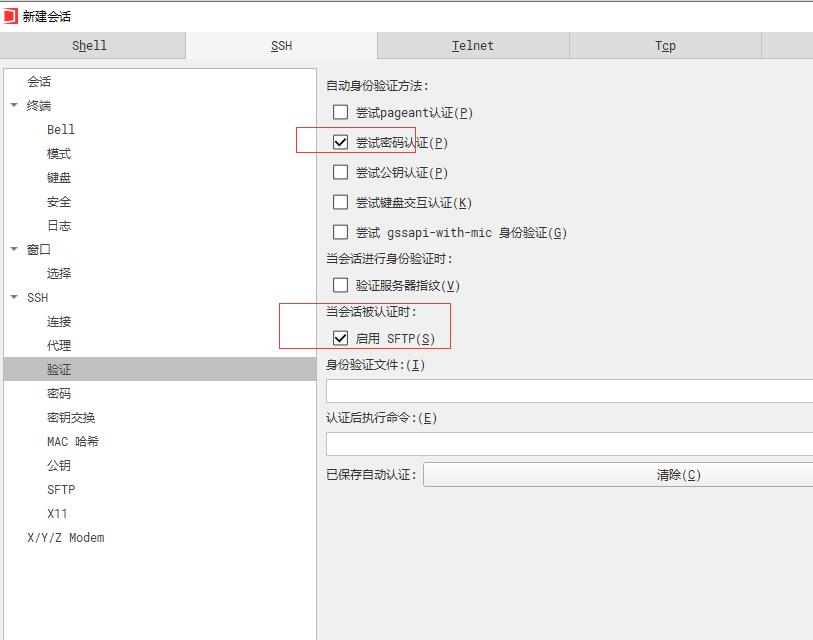Open the SFTP item in the tree

(61, 490)
